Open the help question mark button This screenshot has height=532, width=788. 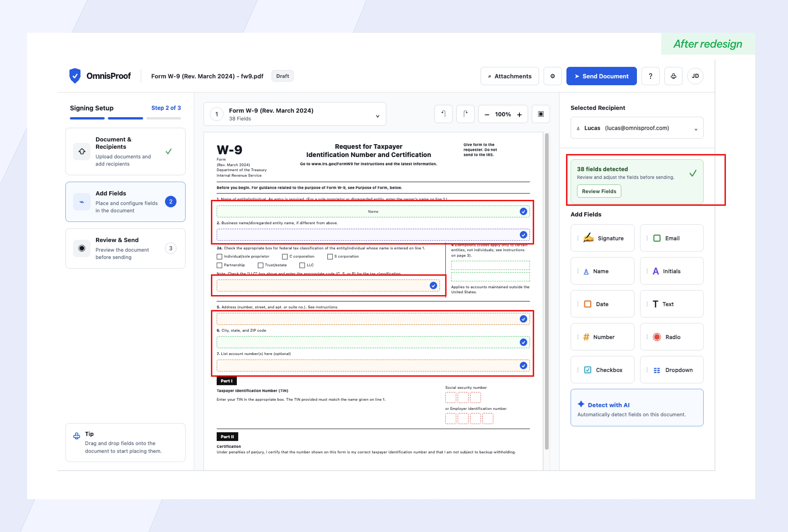650,76
